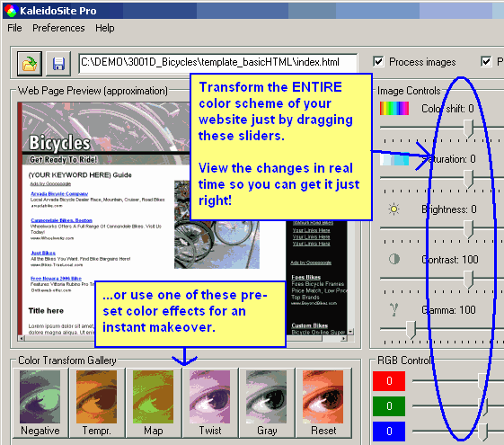Click the green RGB value swatch
This screenshot has width=504, height=445.
(x=389, y=406)
